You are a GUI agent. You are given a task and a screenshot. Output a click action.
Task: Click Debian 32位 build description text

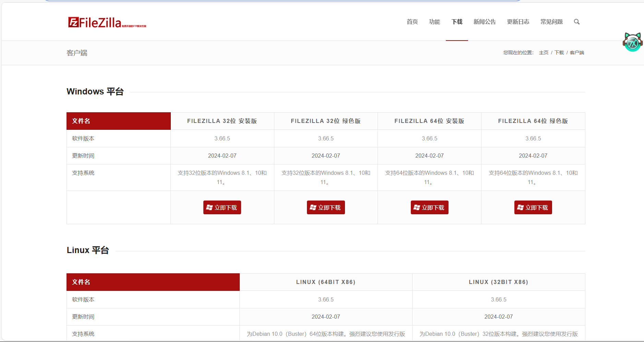click(x=499, y=334)
